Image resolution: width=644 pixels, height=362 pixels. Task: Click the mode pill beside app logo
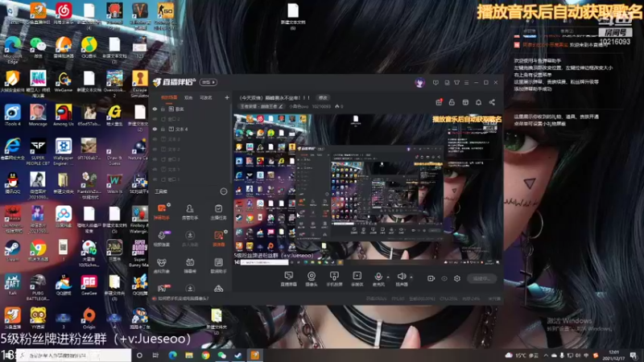(x=208, y=83)
